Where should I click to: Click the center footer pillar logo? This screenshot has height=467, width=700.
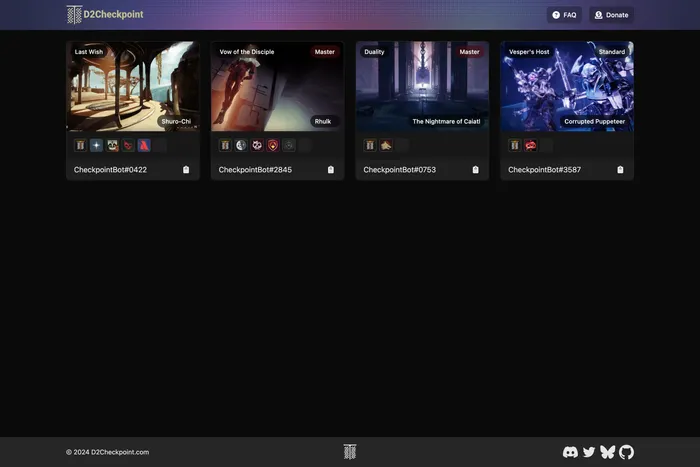click(x=350, y=452)
